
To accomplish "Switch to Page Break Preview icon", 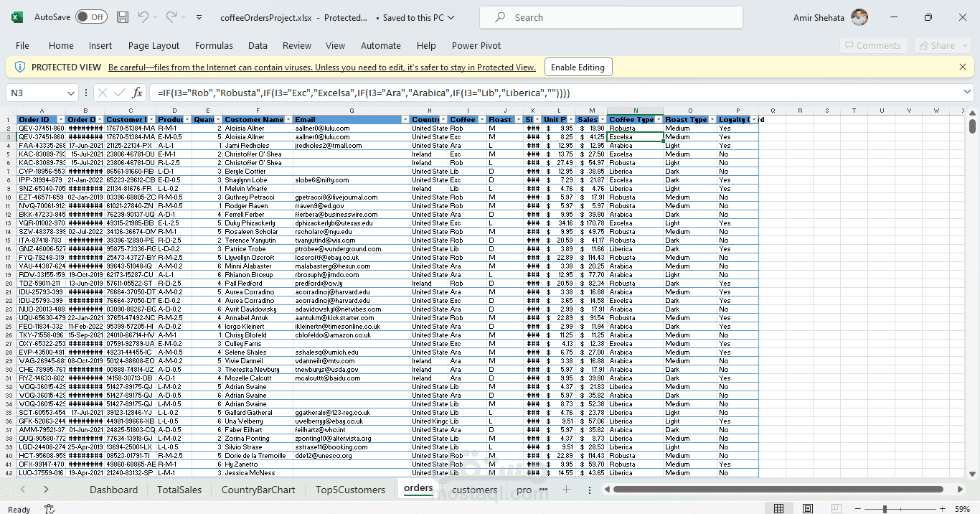I will click(x=837, y=509).
